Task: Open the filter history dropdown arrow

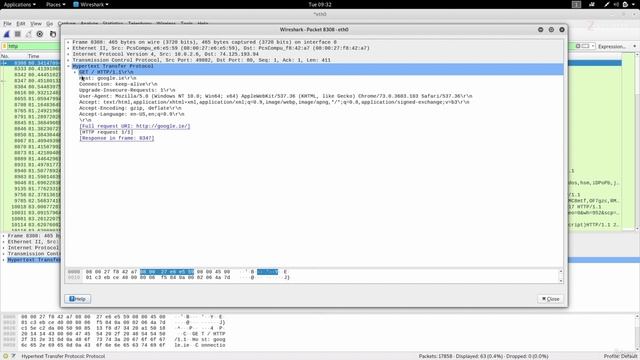Action: [593, 46]
